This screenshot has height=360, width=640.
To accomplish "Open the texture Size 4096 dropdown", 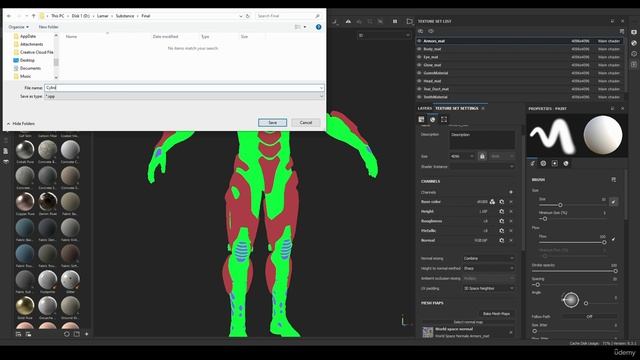I will [462, 156].
